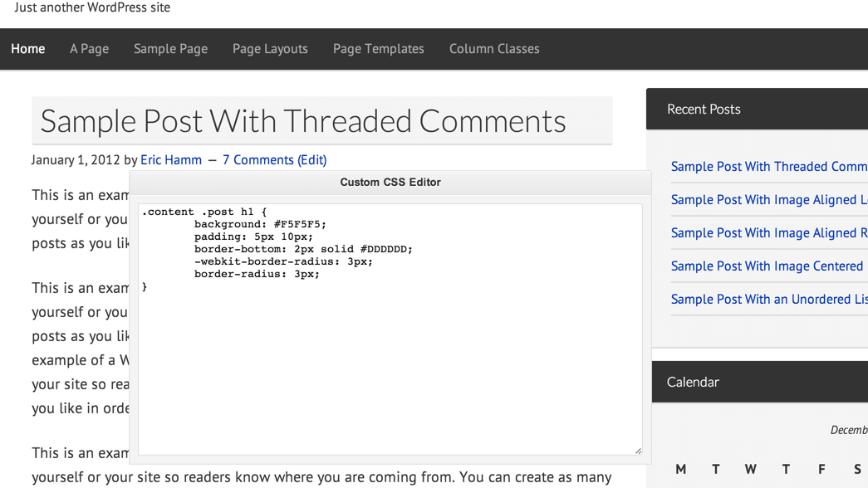Click the Recent Posts widget heading
This screenshot has width=868, height=488.
coord(704,109)
